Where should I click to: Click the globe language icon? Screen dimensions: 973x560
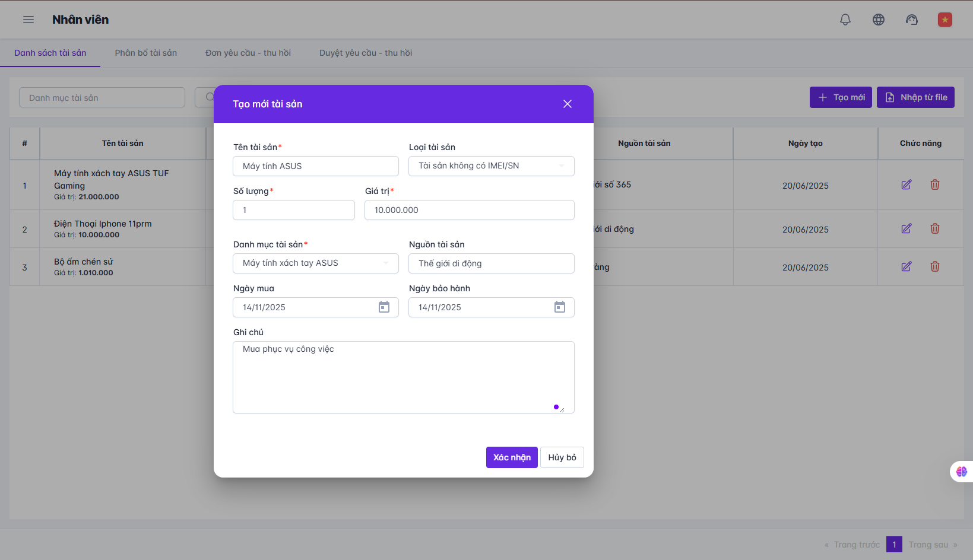[878, 20]
